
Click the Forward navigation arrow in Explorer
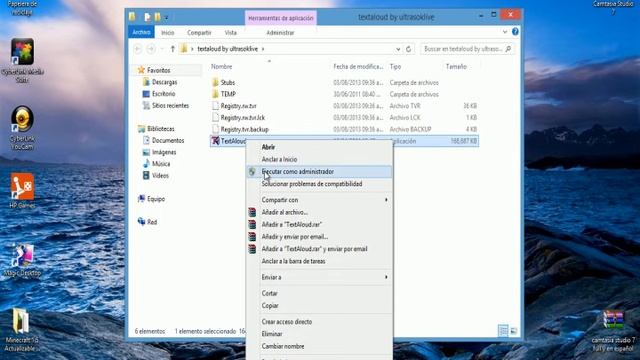coord(151,49)
